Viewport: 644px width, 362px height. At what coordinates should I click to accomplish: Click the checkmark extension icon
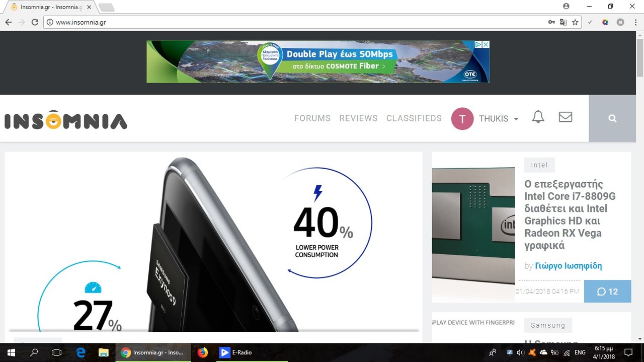pyautogui.click(x=591, y=22)
